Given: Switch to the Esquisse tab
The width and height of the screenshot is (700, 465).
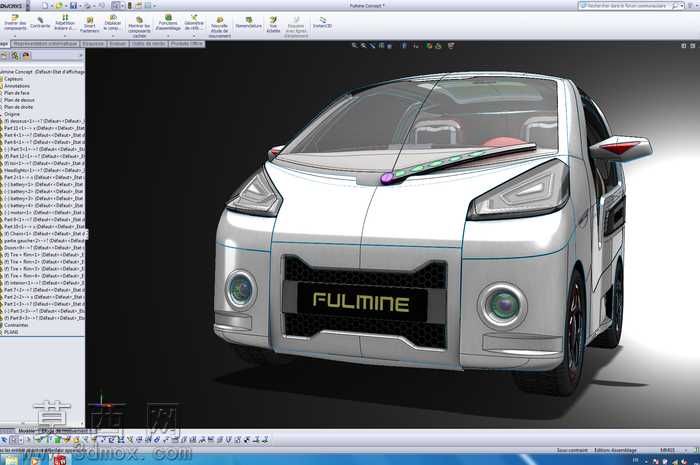Looking at the screenshot, I should click(x=93, y=44).
